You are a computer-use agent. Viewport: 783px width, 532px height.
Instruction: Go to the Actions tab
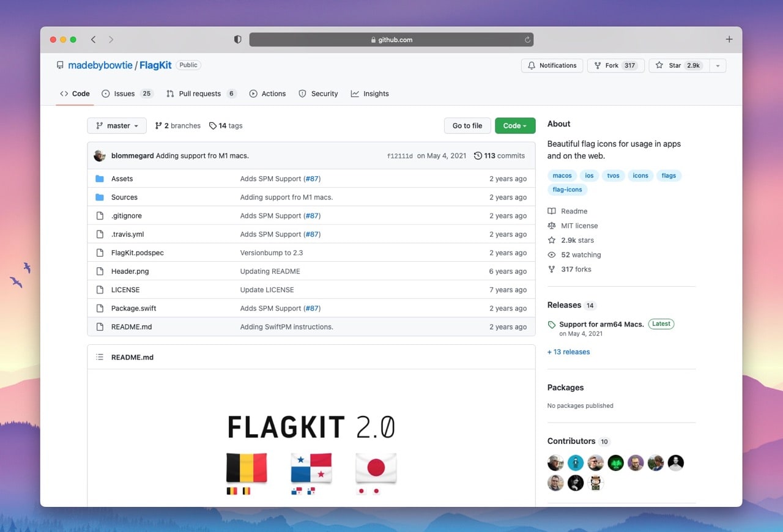267,94
